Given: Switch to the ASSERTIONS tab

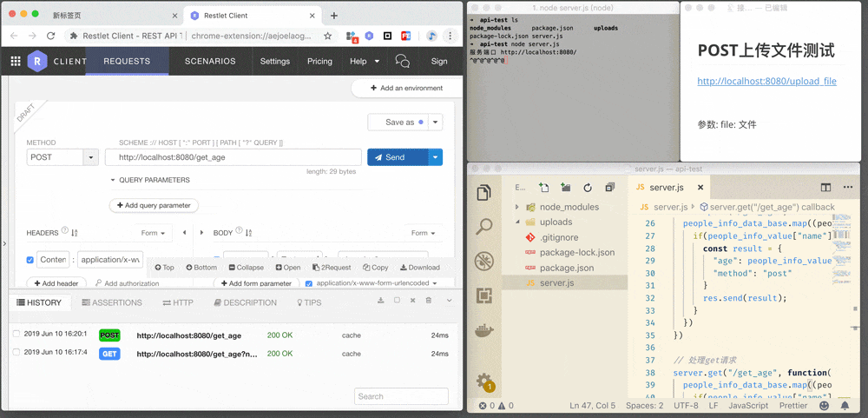Looking at the screenshot, I should [x=112, y=302].
